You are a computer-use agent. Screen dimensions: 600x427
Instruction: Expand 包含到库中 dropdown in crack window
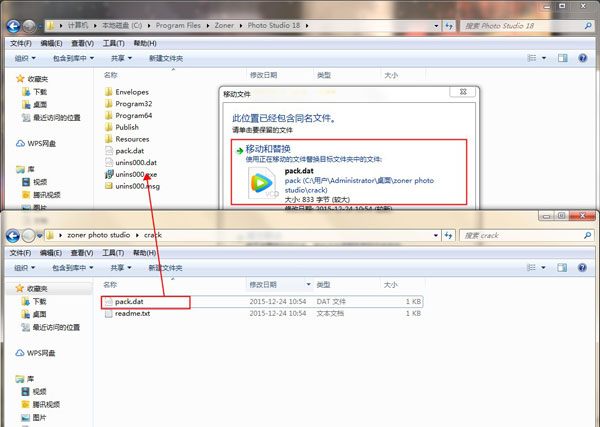pos(73,267)
